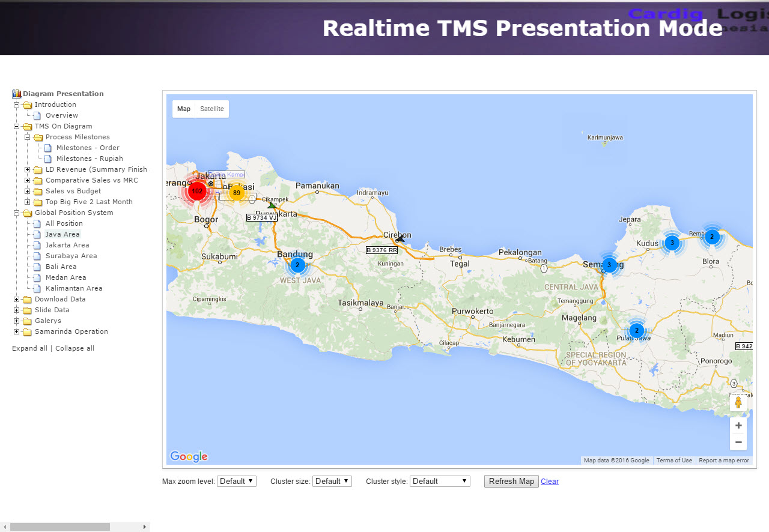Zoom out the map with minus button

tap(738, 443)
